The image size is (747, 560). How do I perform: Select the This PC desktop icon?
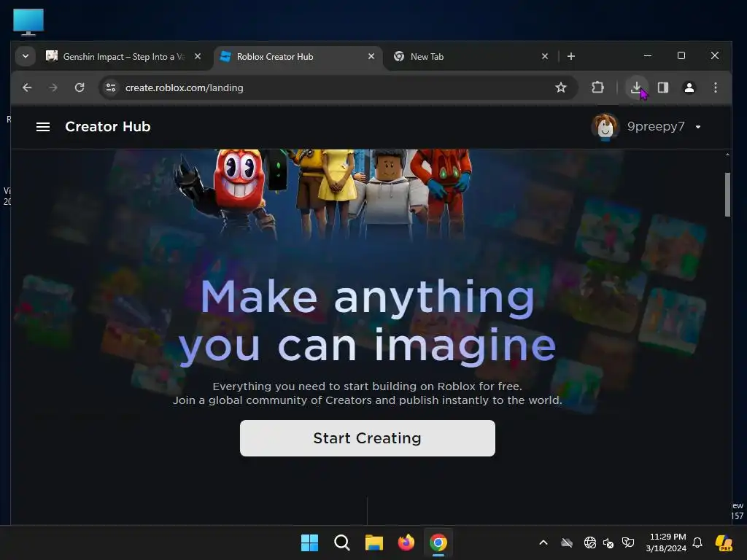[28, 22]
